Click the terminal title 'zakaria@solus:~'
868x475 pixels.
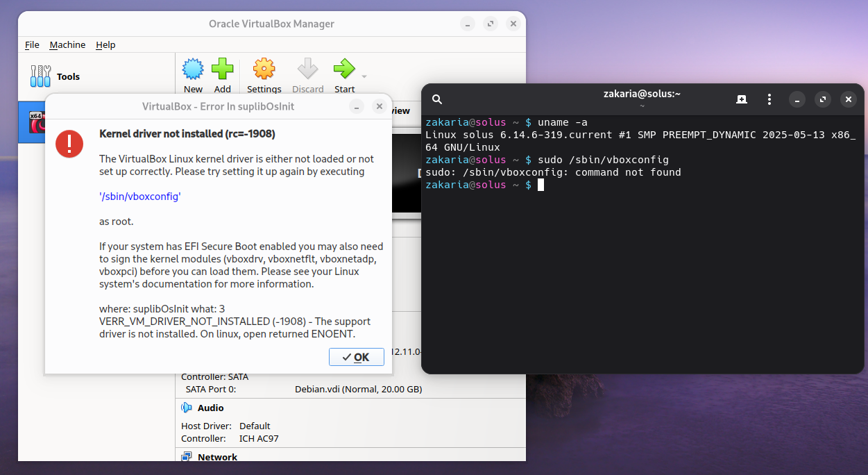pos(642,94)
